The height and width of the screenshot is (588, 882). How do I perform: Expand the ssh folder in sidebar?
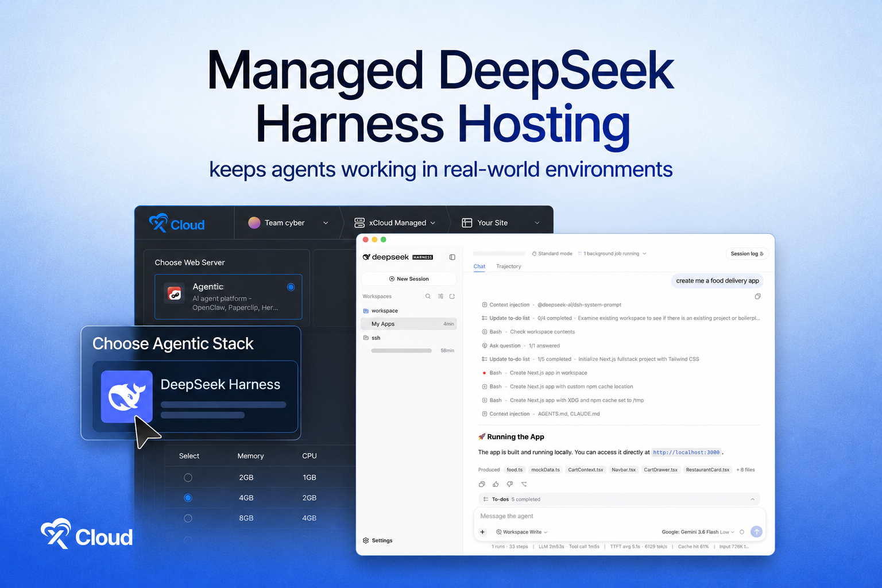[x=366, y=338]
